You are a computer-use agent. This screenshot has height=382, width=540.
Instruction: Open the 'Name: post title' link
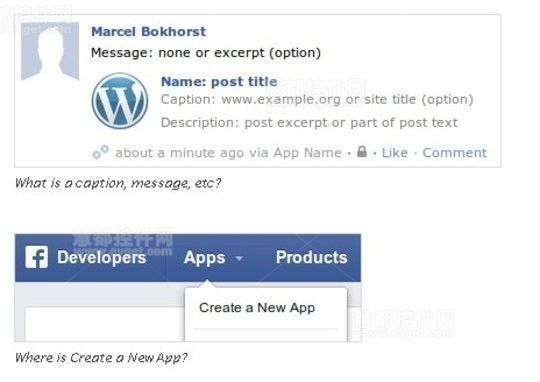(x=219, y=82)
